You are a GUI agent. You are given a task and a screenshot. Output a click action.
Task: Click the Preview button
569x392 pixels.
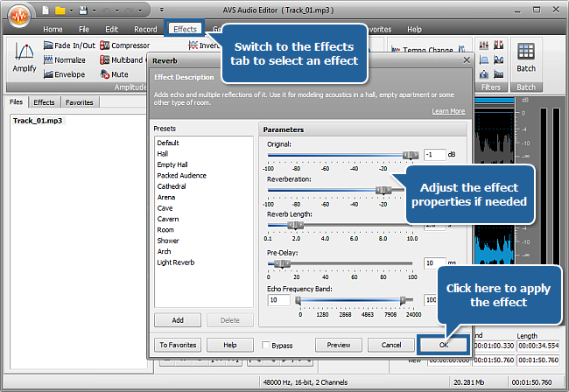pos(339,345)
